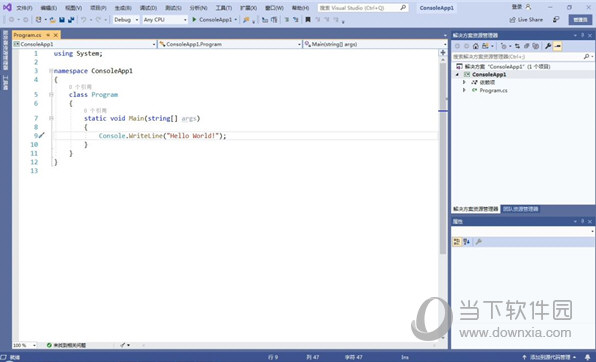Collapse the class Program code block
This screenshot has height=362, width=596.
pos(51,94)
